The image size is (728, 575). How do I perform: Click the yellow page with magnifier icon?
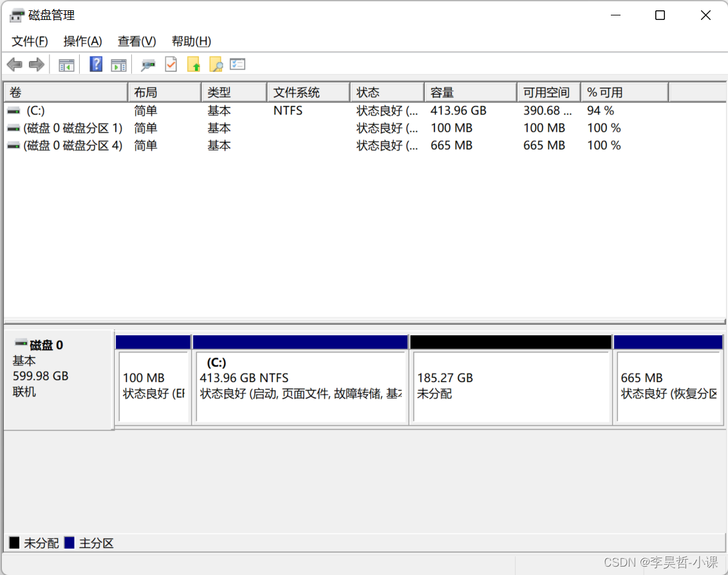pos(216,64)
